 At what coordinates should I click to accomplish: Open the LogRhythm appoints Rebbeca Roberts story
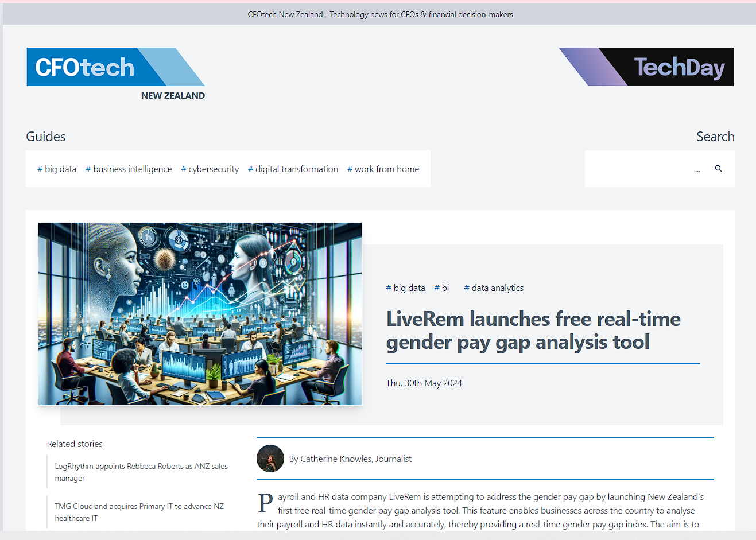(x=141, y=472)
